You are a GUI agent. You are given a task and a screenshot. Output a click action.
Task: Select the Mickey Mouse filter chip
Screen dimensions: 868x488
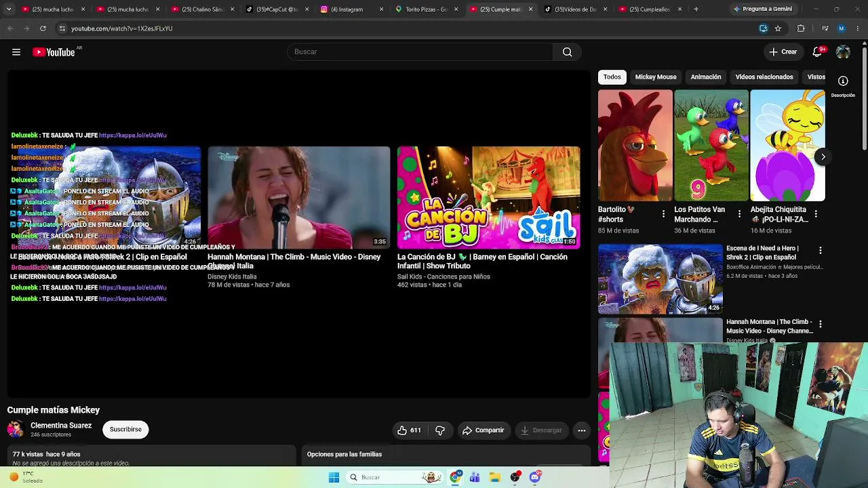tap(656, 77)
